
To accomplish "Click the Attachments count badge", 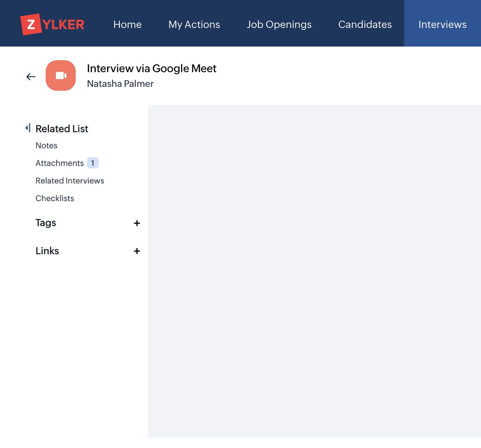I will [x=93, y=163].
